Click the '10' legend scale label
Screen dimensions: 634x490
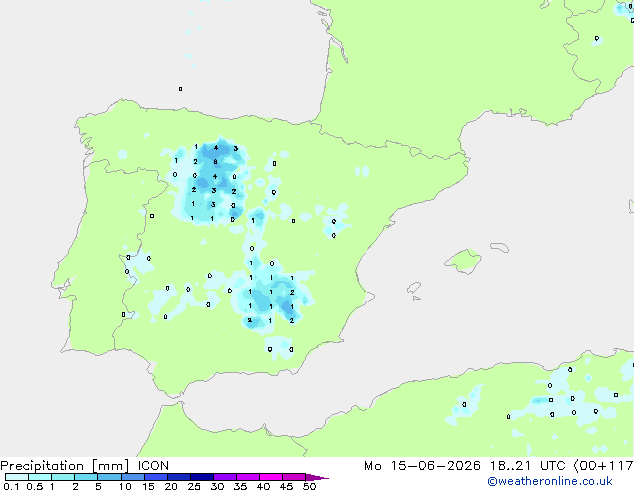125,486
